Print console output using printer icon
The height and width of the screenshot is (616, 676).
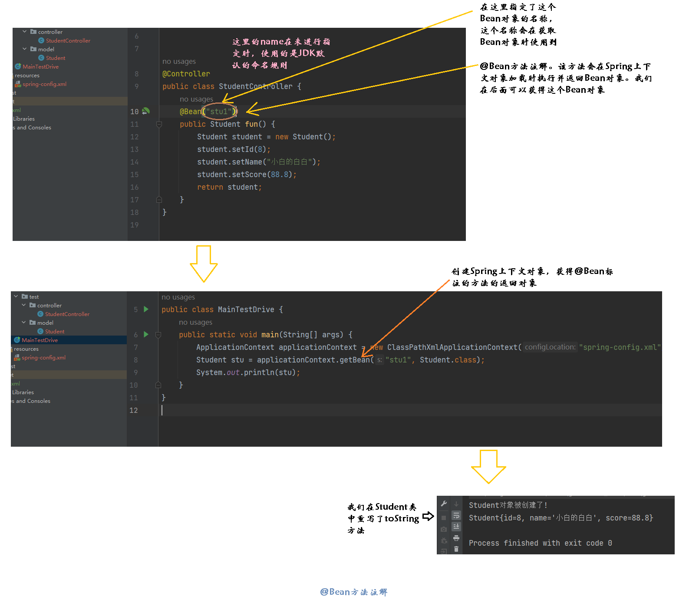(456, 538)
